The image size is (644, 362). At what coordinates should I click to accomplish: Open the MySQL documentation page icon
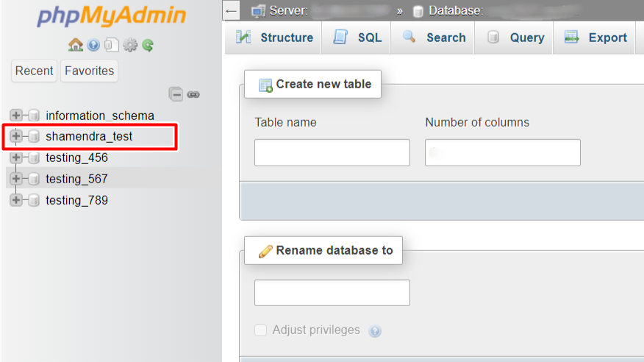(x=111, y=45)
